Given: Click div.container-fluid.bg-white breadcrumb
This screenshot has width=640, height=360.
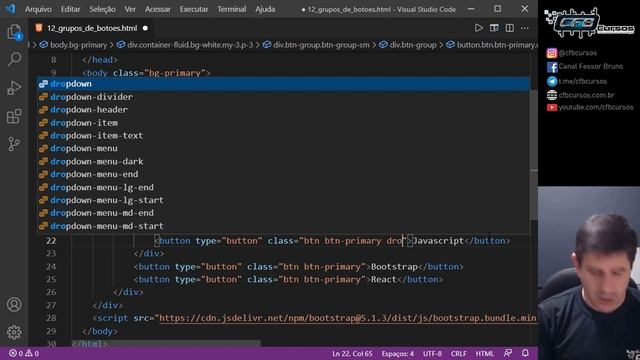Looking at the screenshot, I should tap(185, 45).
